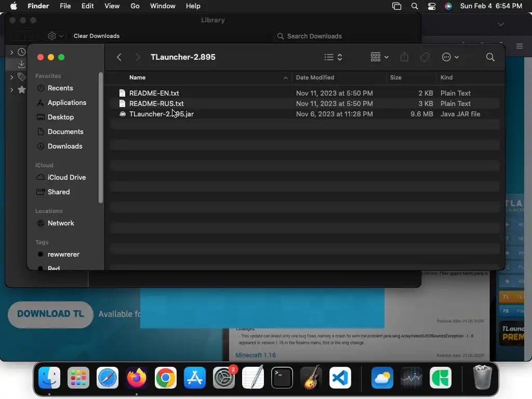Sort by Date Modified column

pos(315,77)
